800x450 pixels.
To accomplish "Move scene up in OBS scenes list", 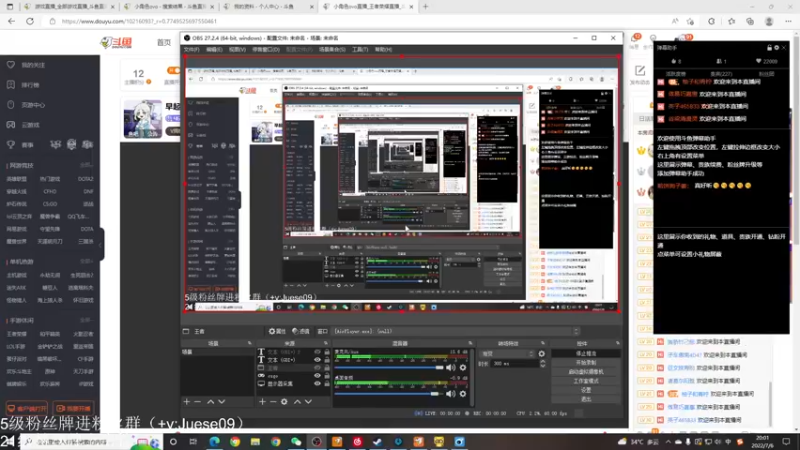I will pos(210,402).
